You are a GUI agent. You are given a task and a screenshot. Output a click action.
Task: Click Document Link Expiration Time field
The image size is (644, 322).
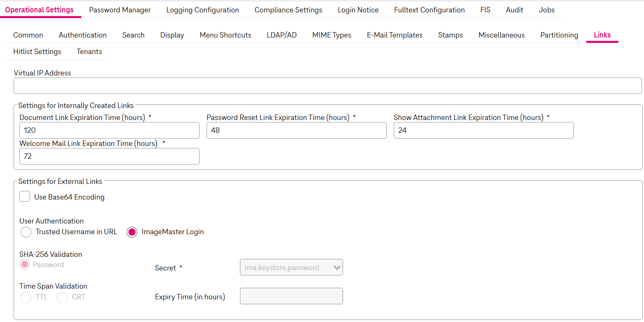(109, 130)
